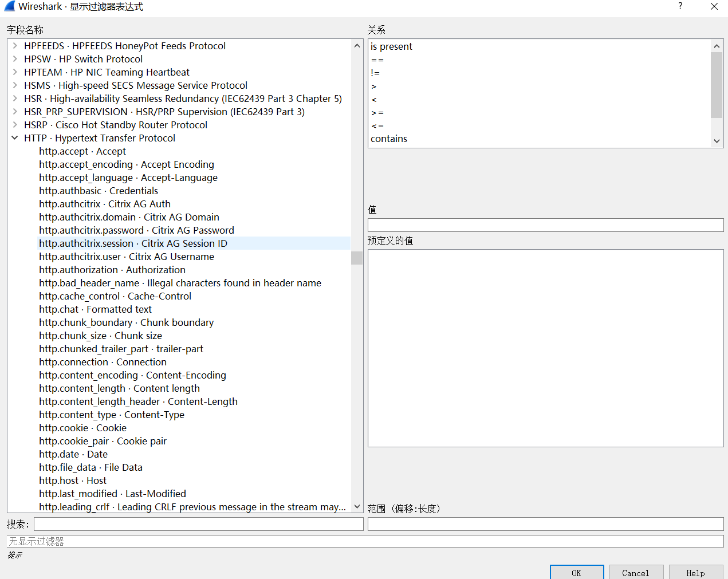The height and width of the screenshot is (579, 728).
Task: Click the Wireshark shark fin title icon
Action: coord(9,6)
